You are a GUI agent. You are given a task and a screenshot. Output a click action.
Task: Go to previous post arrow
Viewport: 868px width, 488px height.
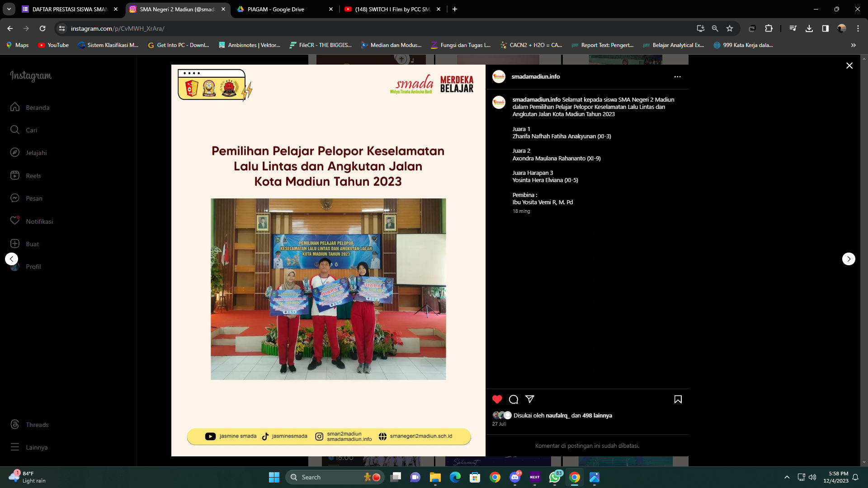click(12, 259)
